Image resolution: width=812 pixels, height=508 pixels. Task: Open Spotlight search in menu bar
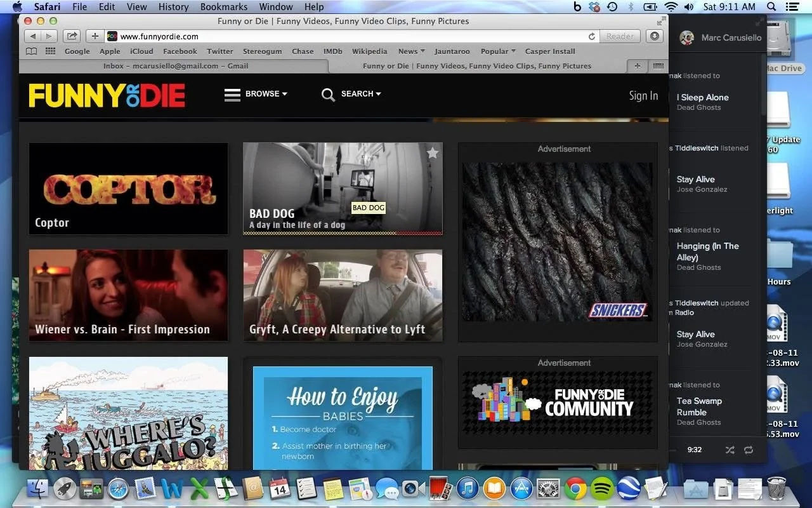pyautogui.click(x=772, y=6)
